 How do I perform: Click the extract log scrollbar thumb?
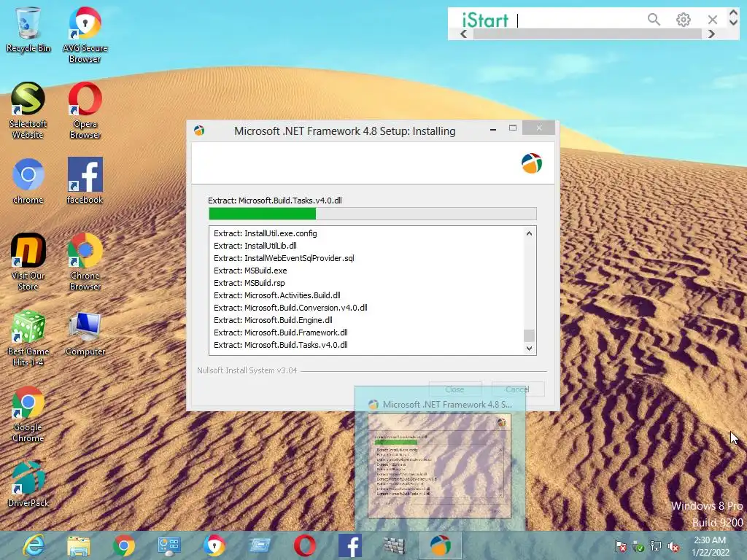coord(529,335)
